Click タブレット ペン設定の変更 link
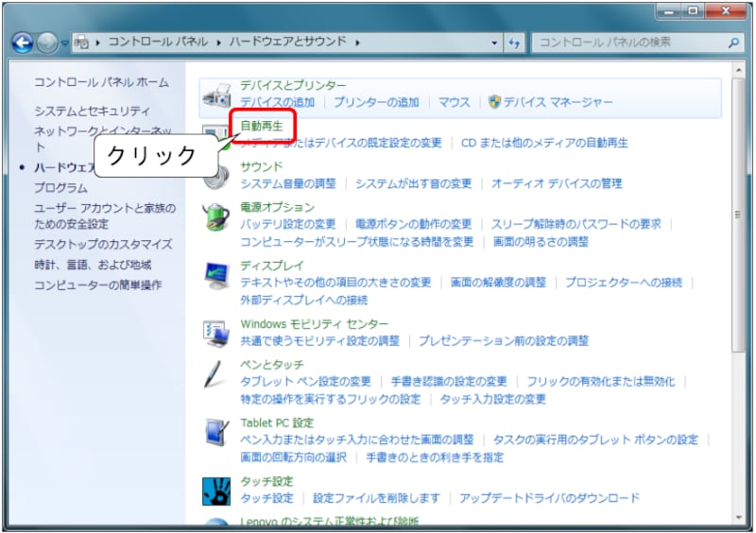Image resolution: width=756 pixels, height=533 pixels. (x=305, y=382)
